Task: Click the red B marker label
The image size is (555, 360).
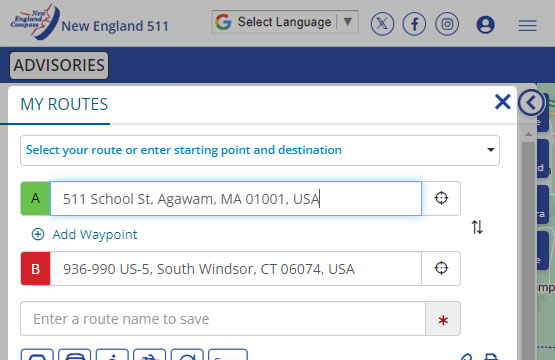Action: tap(35, 269)
